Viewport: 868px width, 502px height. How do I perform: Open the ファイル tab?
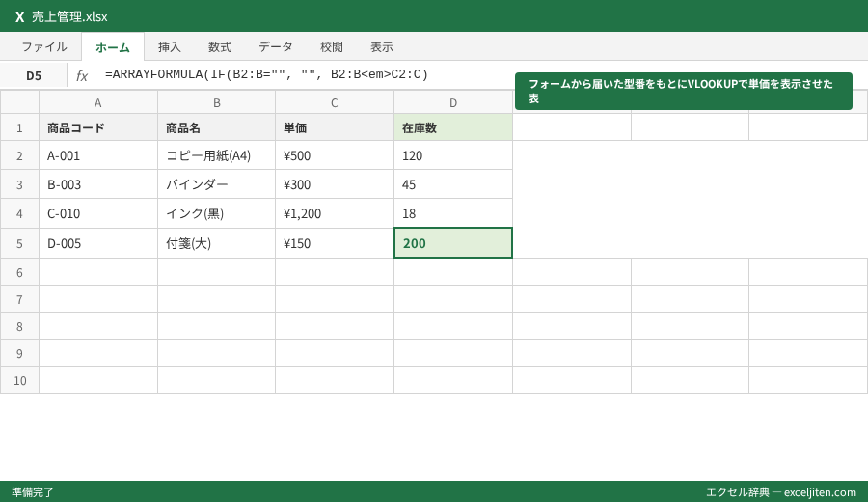[x=44, y=47]
